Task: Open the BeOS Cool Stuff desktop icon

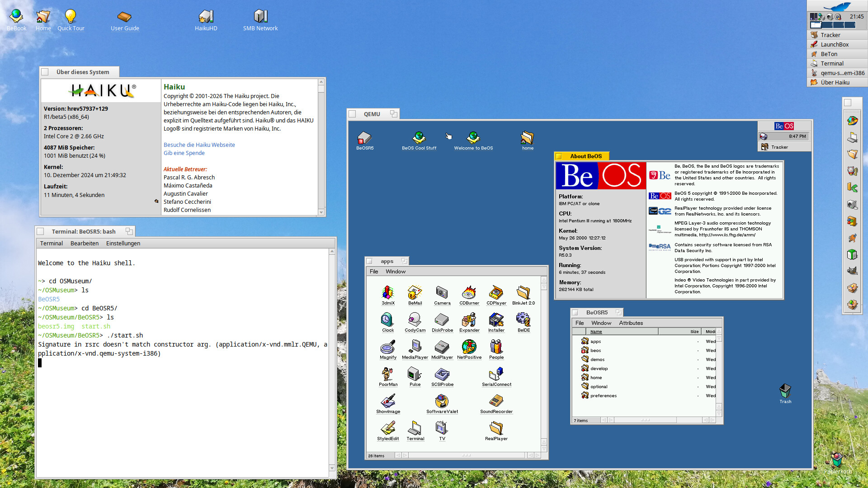Action: point(419,137)
